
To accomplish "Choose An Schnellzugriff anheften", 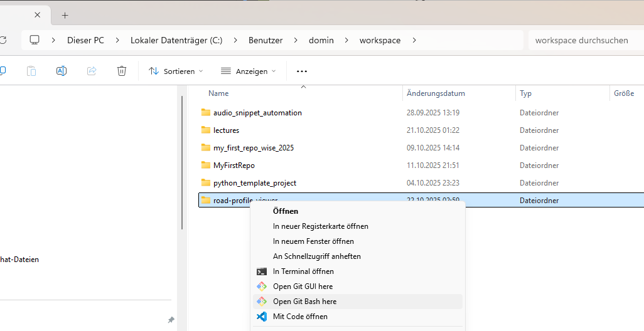I will coord(358,256).
